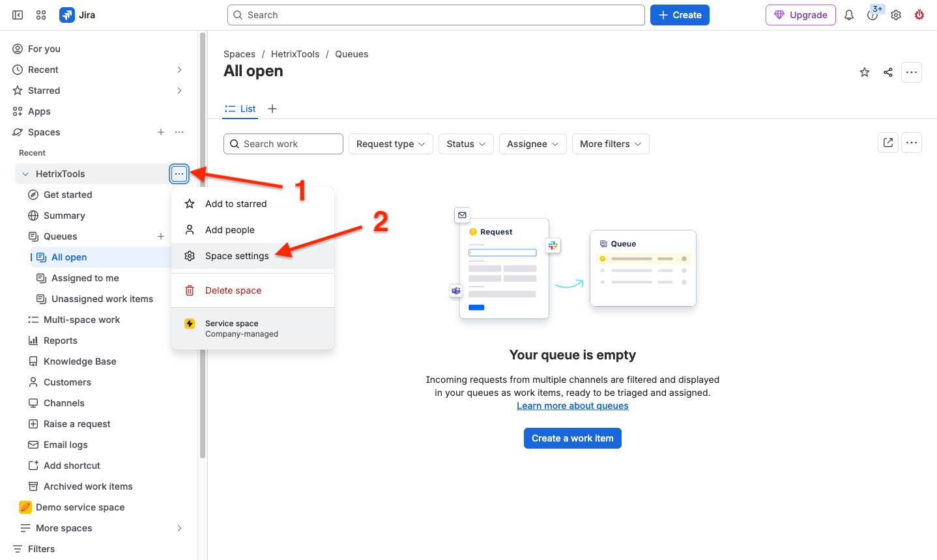The width and height of the screenshot is (937, 560).
Task: Expand More spaces chevron
Action: [x=179, y=528]
